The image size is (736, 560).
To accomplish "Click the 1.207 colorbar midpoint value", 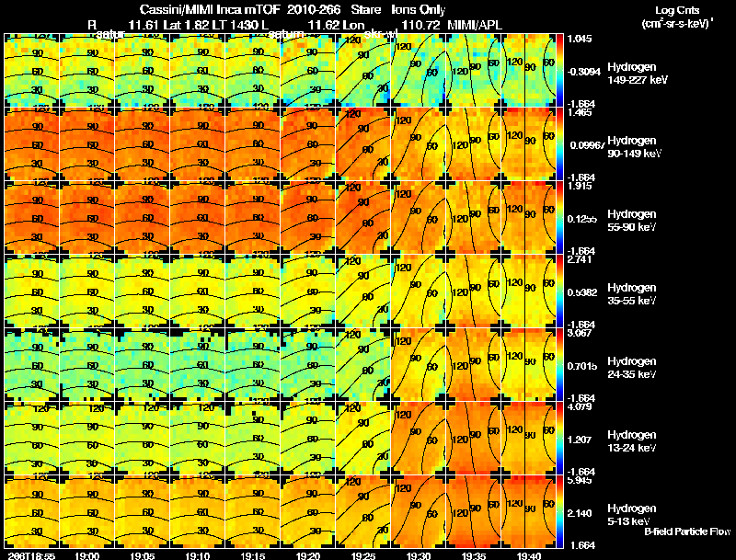I will click(580, 440).
